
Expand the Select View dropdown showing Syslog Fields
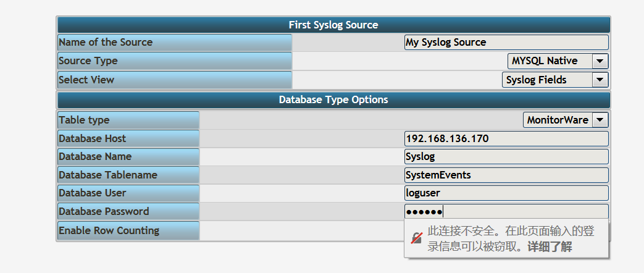554,80
